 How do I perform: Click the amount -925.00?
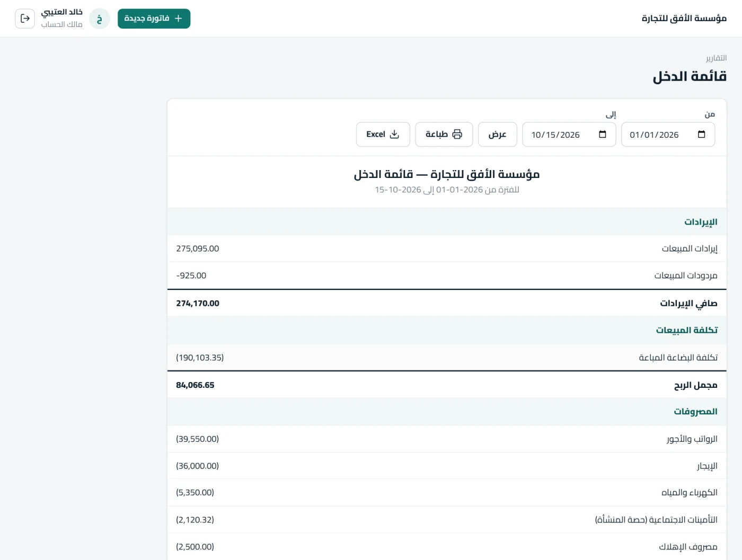191,275
